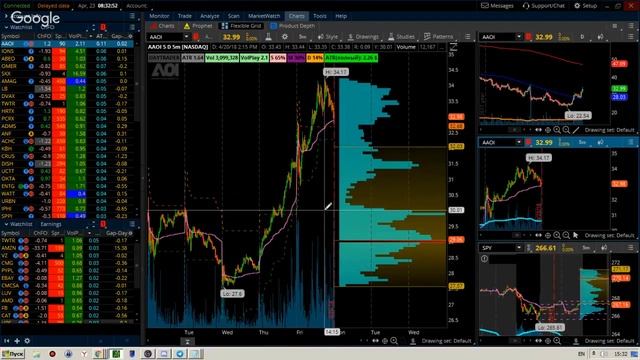Select TWTR row in the upper watchlist
The height and width of the screenshot is (360, 640).
[x=67, y=104]
